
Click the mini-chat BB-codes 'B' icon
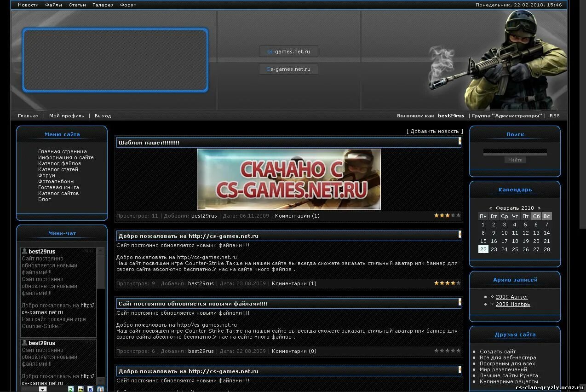click(x=91, y=389)
